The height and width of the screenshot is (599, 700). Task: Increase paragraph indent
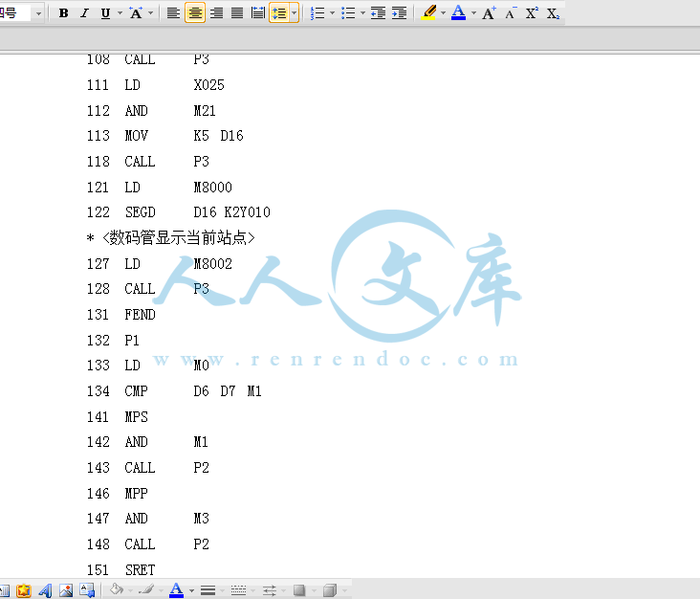click(x=399, y=13)
